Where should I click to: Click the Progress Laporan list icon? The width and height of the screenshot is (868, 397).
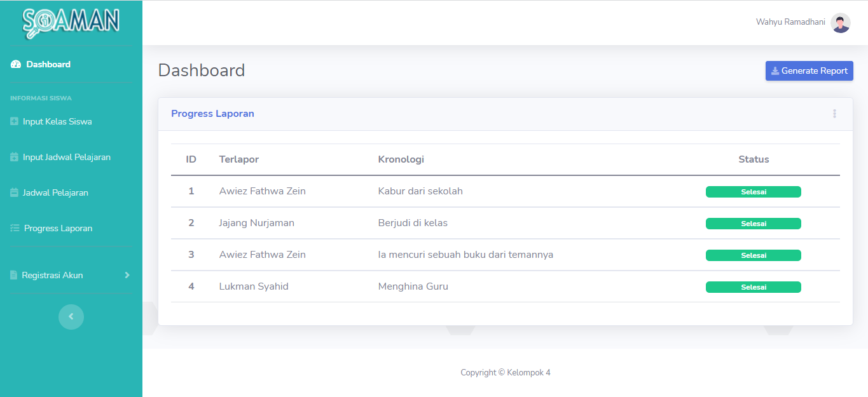click(15, 228)
